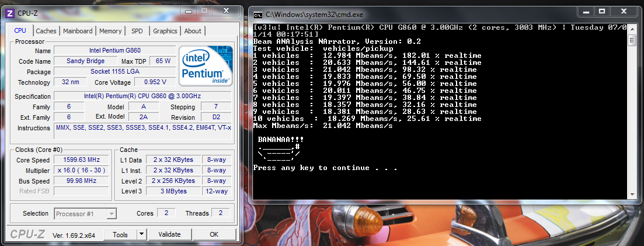Click the Multiplier value x 16.0
Image resolution: width=644 pixels, height=246 pixels.
coord(82,170)
